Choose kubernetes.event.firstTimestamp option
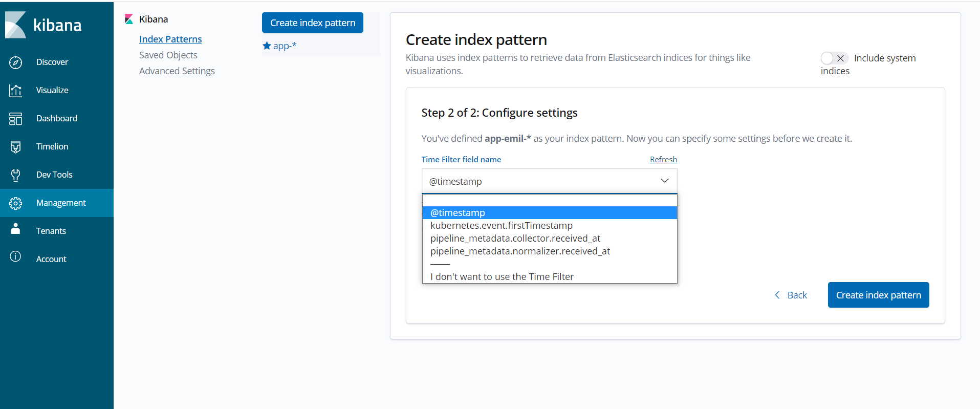980x409 pixels. pyautogui.click(x=549, y=225)
